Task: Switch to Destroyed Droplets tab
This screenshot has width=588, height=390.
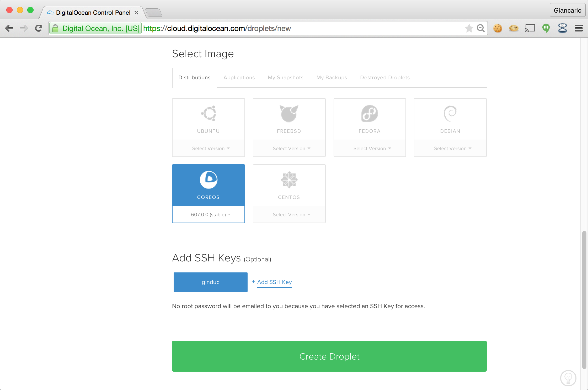Action: (x=385, y=78)
